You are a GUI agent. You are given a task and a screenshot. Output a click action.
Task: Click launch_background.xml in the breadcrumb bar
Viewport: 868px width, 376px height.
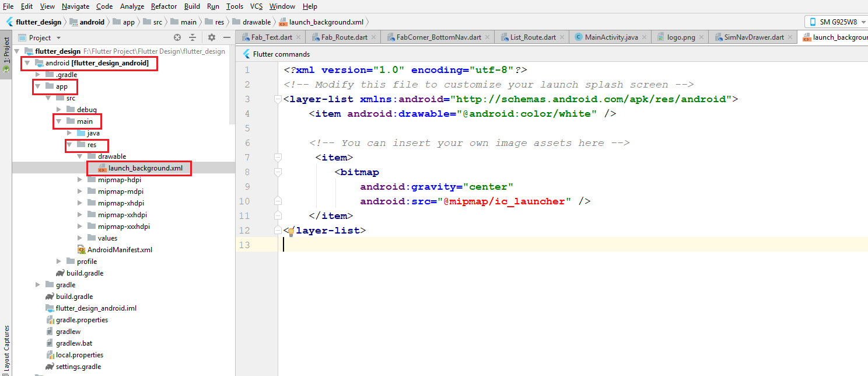tap(321, 22)
